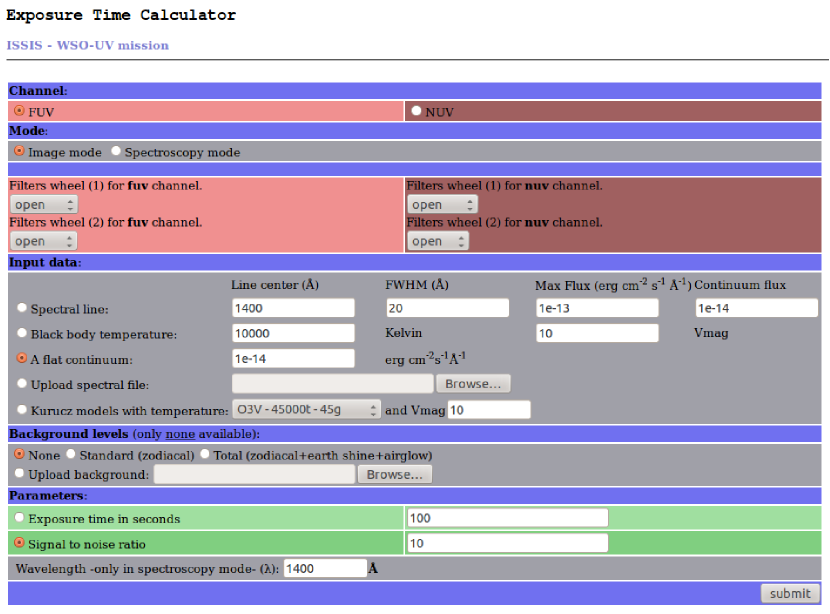Click the Wavelength lambda input field
830x614 pixels.
[325, 568]
